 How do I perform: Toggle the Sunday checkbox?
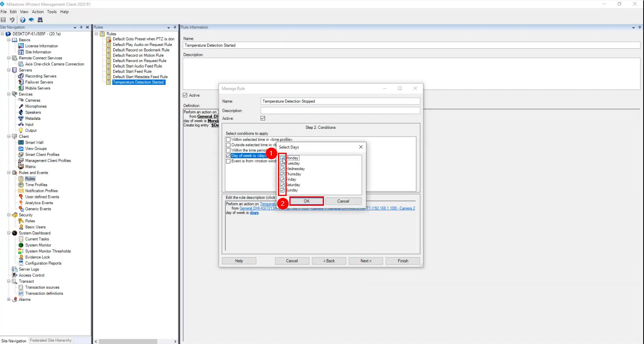point(282,190)
